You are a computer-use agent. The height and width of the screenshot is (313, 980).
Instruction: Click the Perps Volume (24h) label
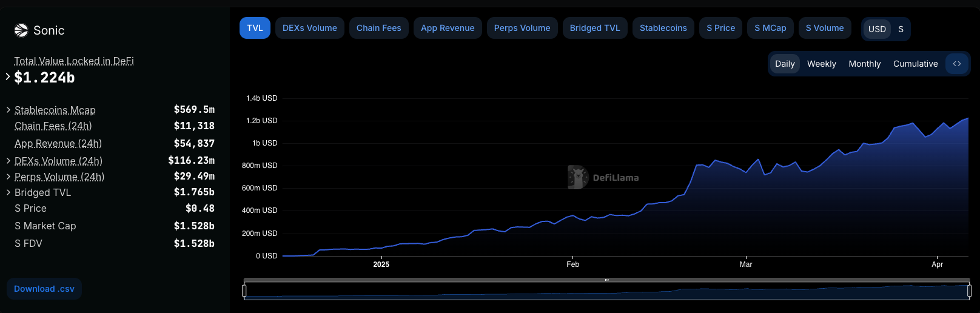tap(59, 177)
